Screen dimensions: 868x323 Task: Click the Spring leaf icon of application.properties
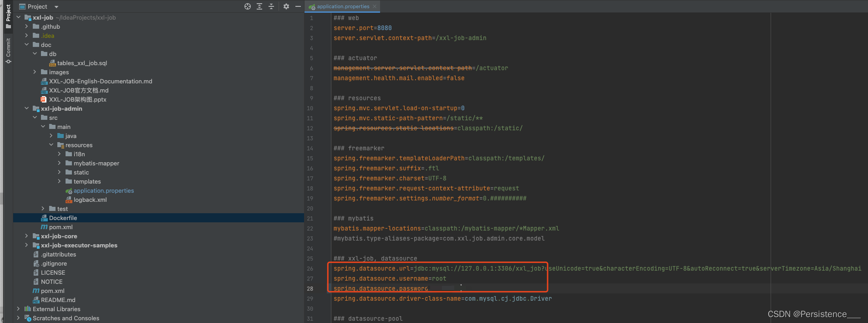(x=69, y=190)
